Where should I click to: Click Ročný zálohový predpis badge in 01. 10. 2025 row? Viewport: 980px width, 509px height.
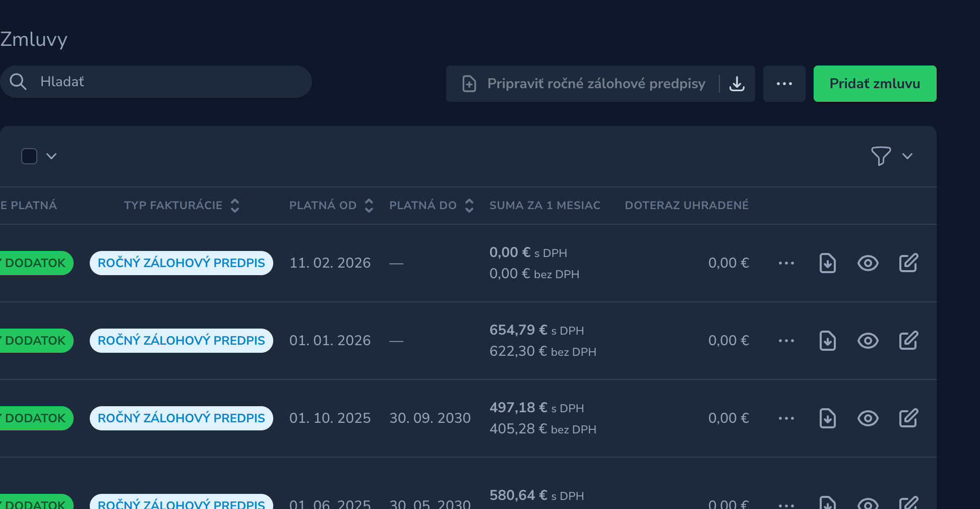[181, 418]
